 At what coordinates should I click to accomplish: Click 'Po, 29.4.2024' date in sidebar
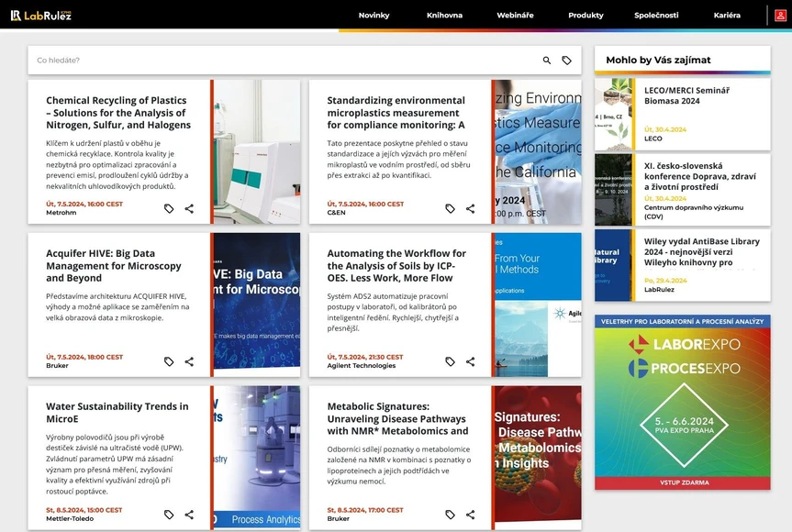tap(665, 280)
